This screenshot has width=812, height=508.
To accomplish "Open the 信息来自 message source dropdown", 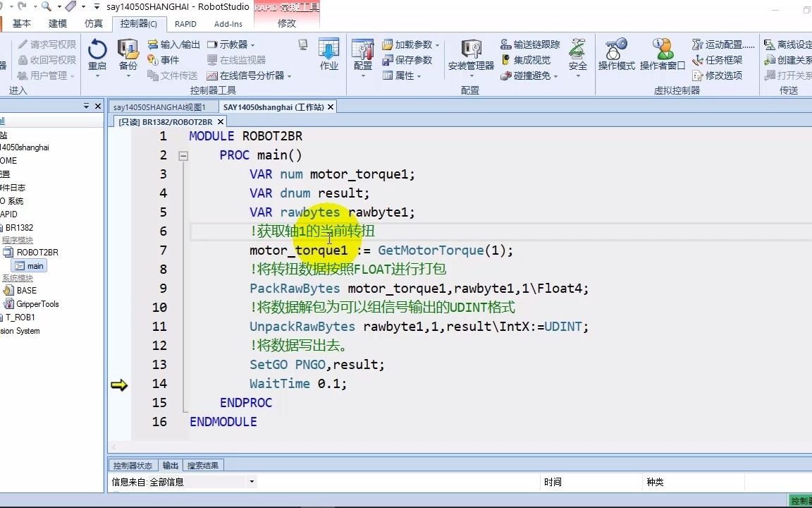I will coord(252,480).
